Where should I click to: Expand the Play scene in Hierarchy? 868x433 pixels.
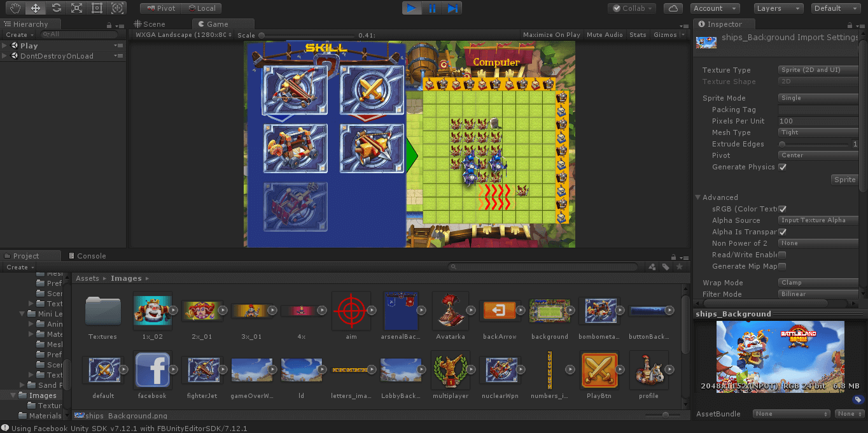click(x=5, y=46)
